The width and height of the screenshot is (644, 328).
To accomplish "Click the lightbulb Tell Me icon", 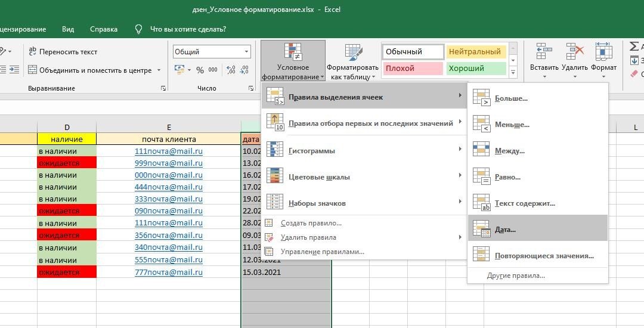I will tap(139, 29).
